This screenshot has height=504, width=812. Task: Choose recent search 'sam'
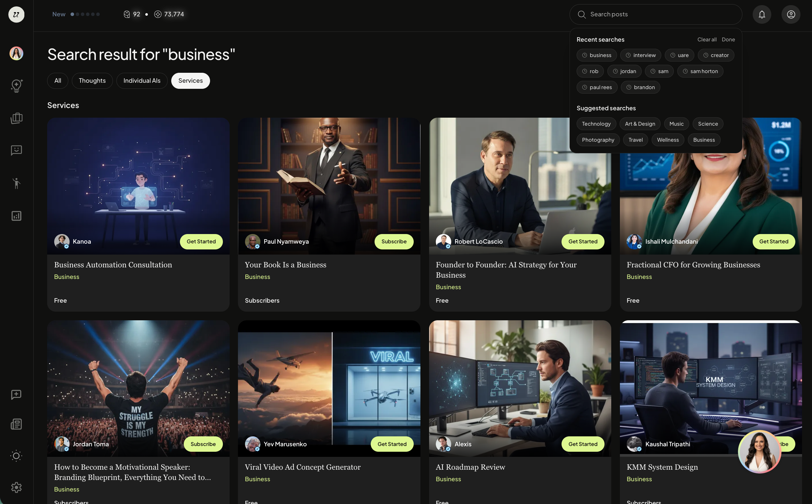click(659, 71)
